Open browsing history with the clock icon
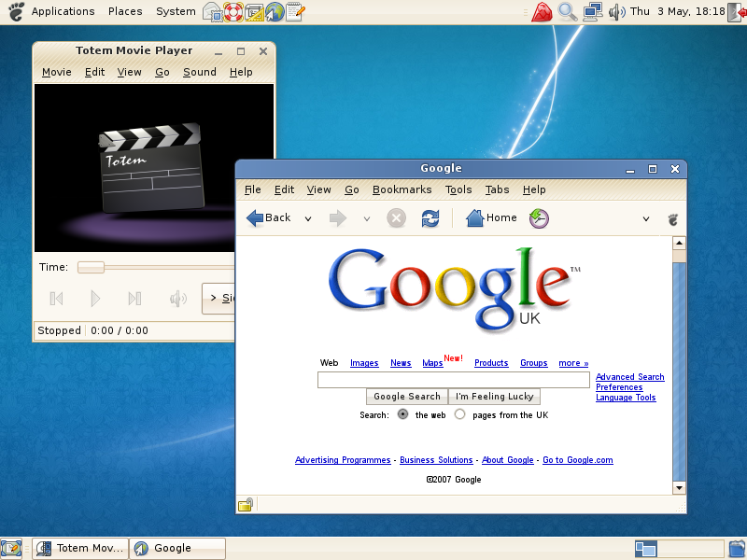 (x=539, y=218)
